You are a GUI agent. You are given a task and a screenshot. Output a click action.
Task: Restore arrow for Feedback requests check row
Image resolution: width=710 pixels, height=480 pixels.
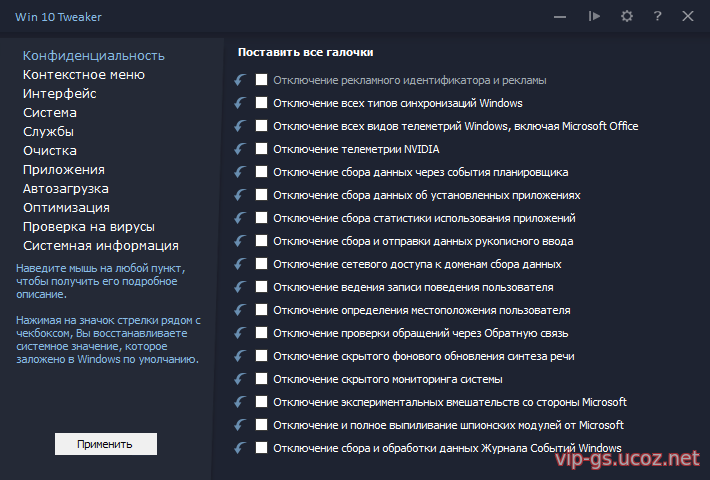[x=240, y=333]
